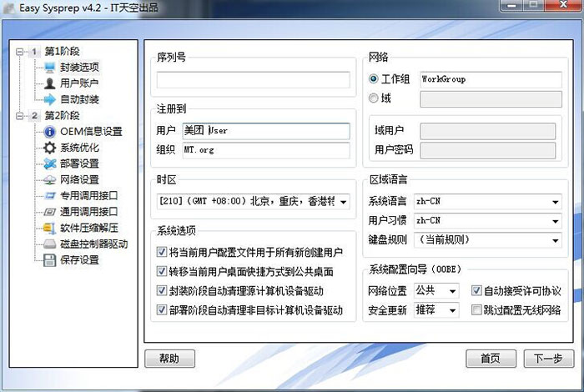Click the OEM信息设置 info icon
The image size is (584, 392).
pyautogui.click(x=49, y=132)
